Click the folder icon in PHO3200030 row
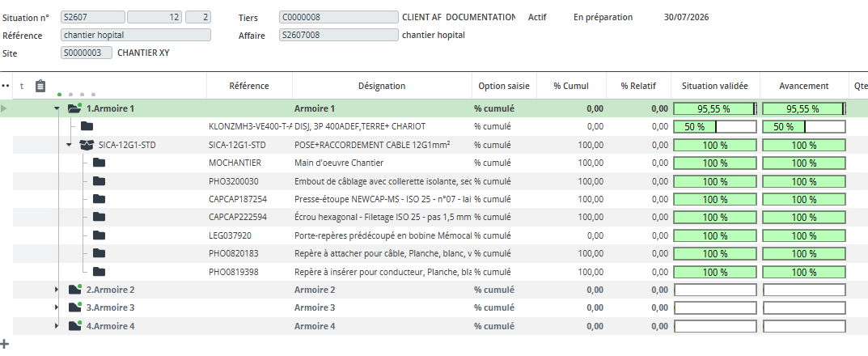Viewport: 868px width, 356px height. [x=99, y=181]
